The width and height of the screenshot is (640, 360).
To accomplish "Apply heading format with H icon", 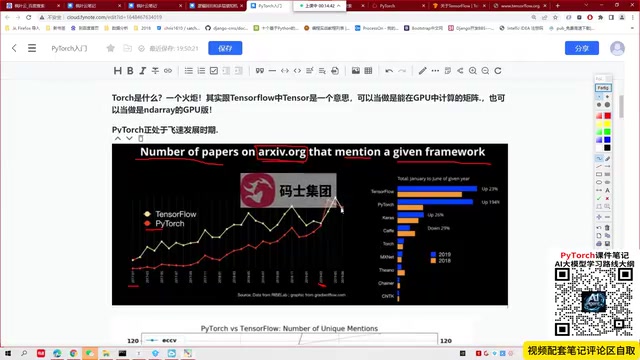I will [x=118, y=71].
